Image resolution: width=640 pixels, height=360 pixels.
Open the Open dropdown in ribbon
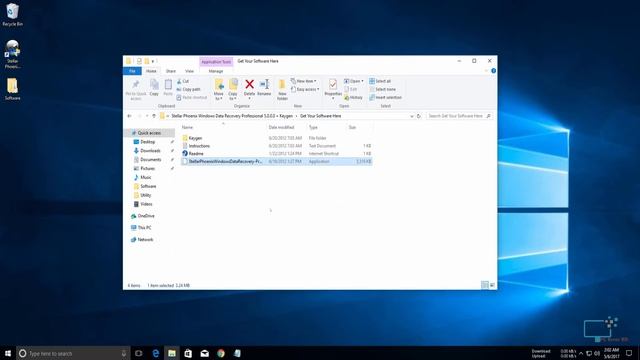[x=353, y=81]
